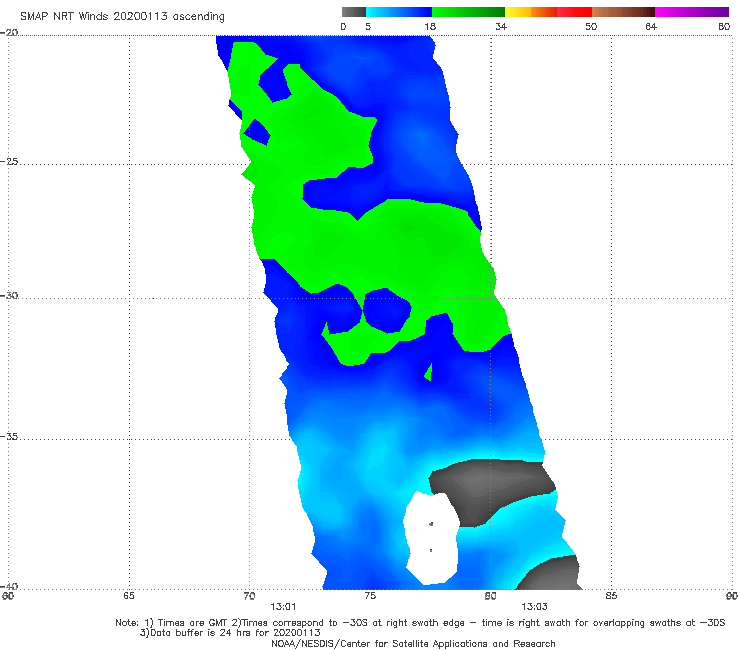This screenshot has width=740, height=650.
Task: Click the '3)Data buffer is 24 hrs' note
Action: tap(230, 633)
